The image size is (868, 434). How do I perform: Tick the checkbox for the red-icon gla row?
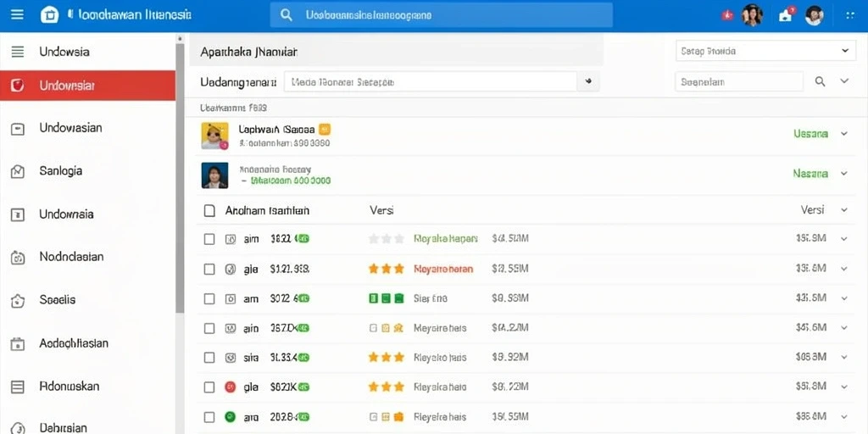[x=209, y=387]
